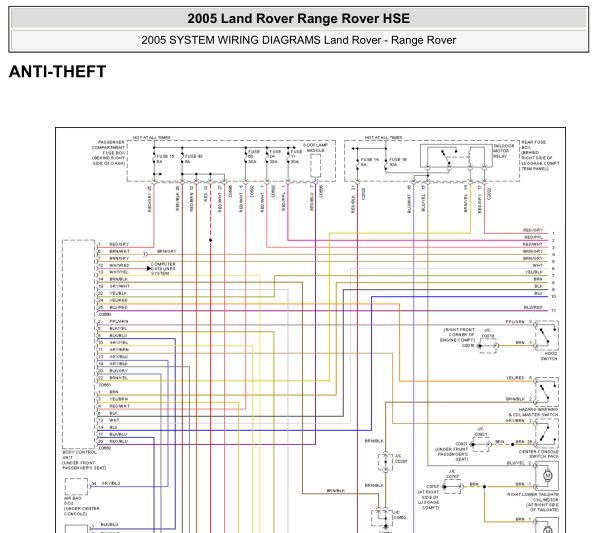This screenshot has width=603, height=533.
Task: Click the C0661 connector label
Action: pyautogui.click(x=105, y=385)
